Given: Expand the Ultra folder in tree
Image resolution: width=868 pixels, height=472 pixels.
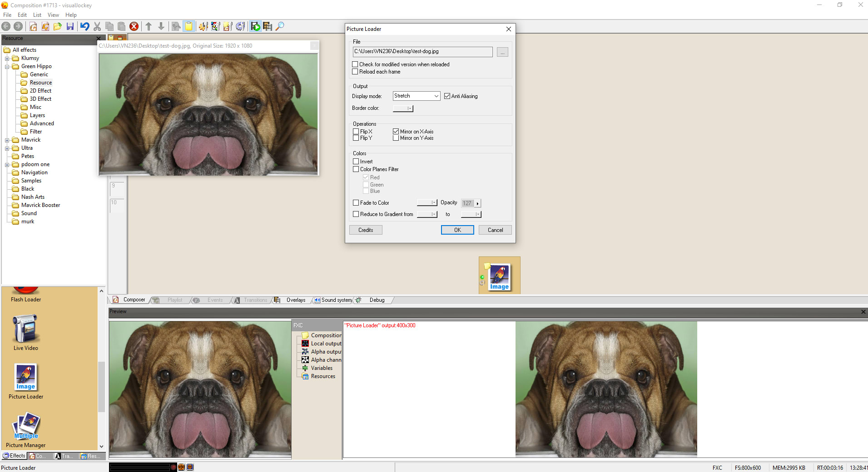Looking at the screenshot, I should point(7,148).
